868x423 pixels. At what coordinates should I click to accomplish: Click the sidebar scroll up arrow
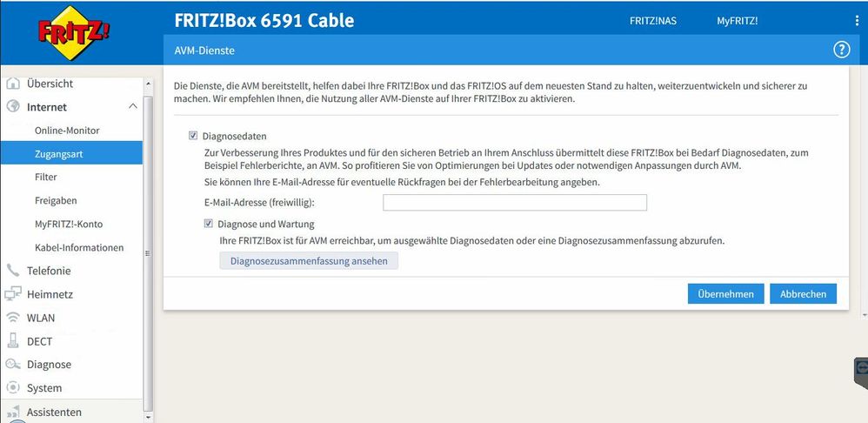click(148, 84)
